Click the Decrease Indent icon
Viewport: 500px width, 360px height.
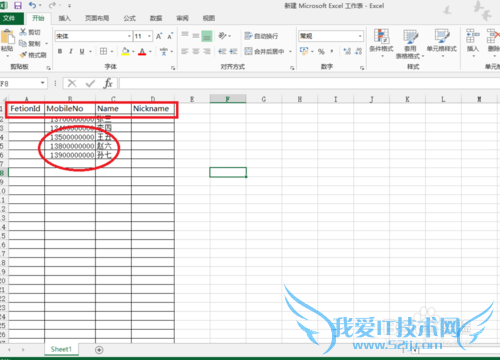pyautogui.click(x=222, y=51)
